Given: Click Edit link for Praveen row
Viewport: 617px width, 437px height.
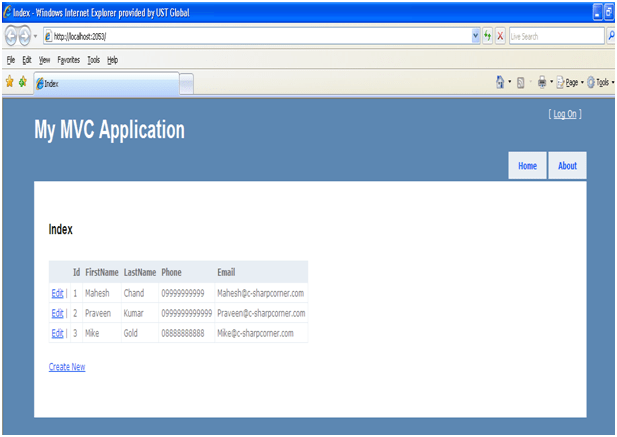Looking at the screenshot, I should [57, 313].
